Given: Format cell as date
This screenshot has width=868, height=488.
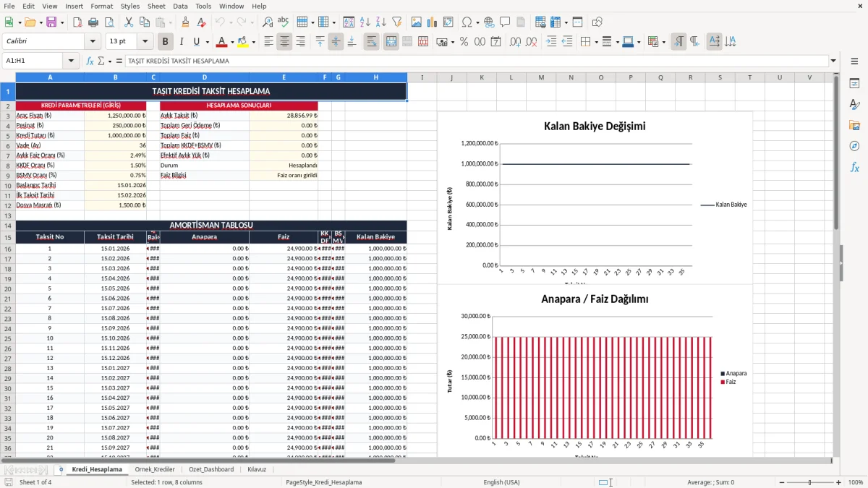Looking at the screenshot, I should (x=495, y=42).
